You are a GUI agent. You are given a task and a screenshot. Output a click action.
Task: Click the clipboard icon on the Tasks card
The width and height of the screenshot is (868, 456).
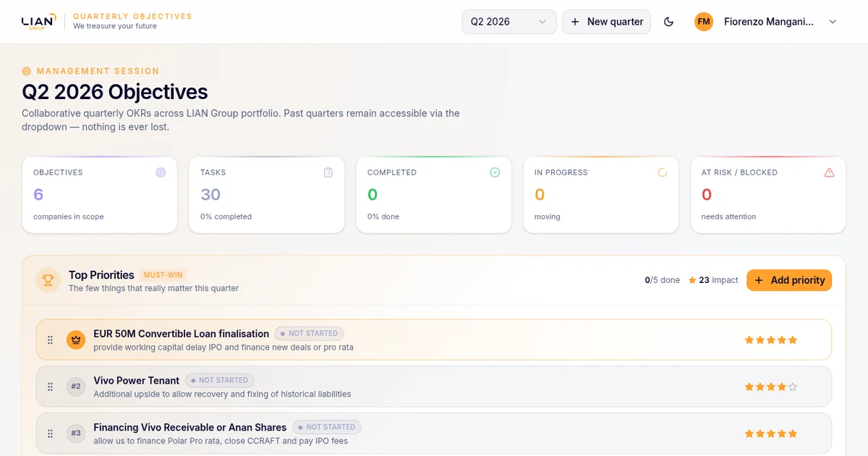tap(328, 172)
